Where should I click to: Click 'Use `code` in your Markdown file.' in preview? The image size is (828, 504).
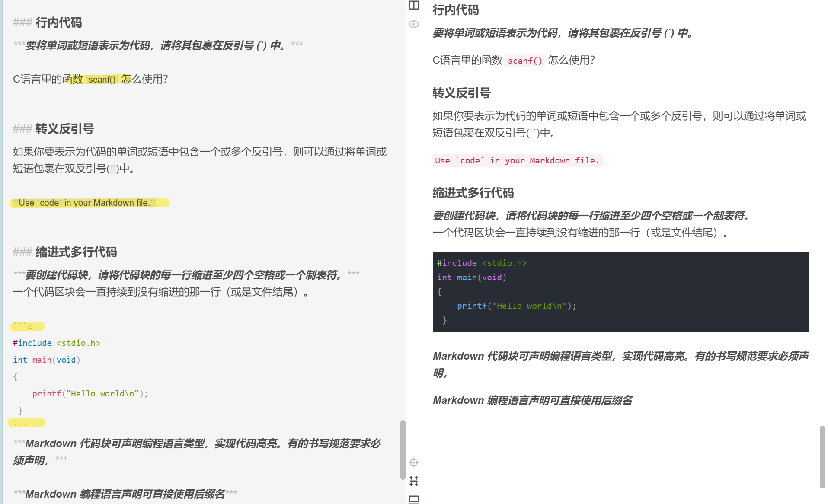(518, 161)
